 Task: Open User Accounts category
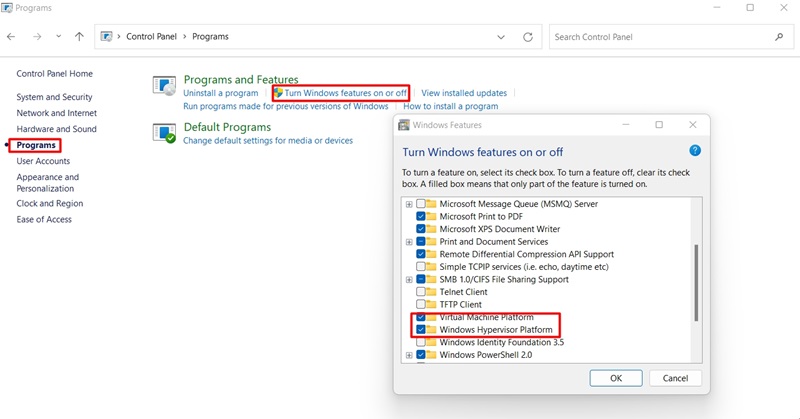43,161
